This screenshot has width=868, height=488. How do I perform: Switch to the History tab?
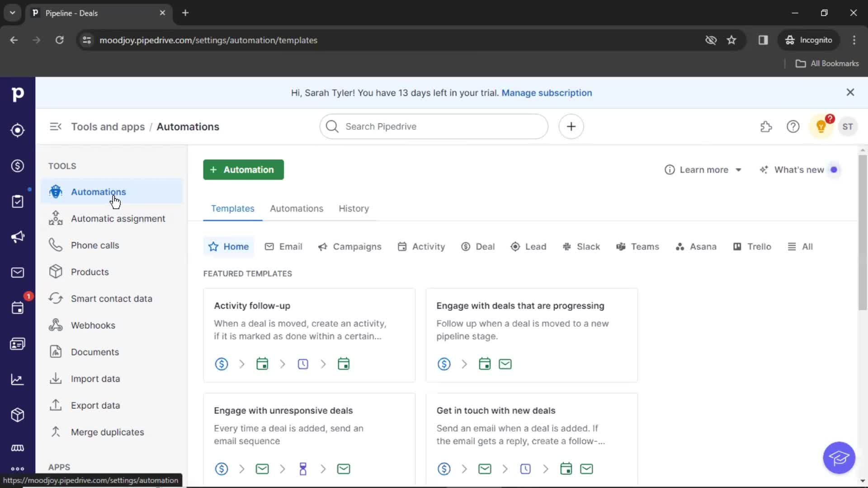click(x=354, y=209)
